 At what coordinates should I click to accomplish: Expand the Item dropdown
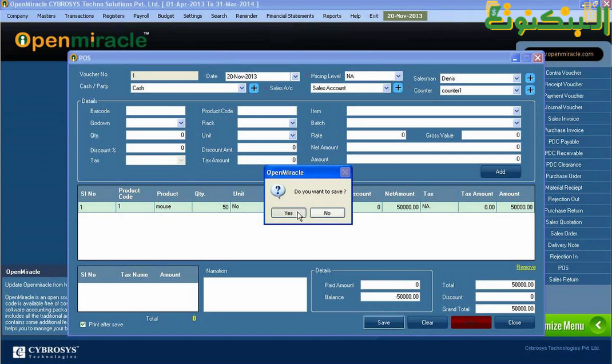[x=516, y=111]
